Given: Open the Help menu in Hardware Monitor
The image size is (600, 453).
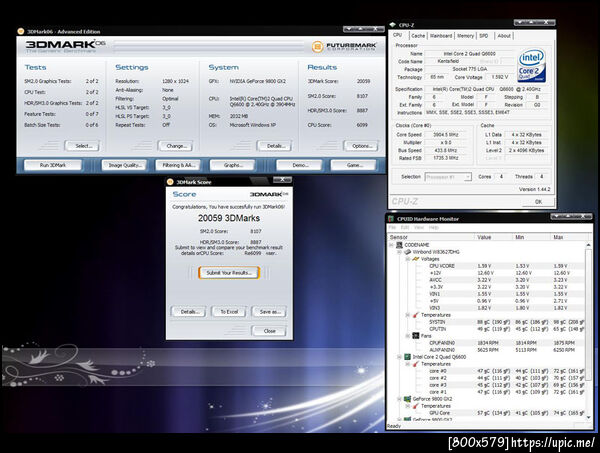Looking at the screenshot, I should (x=434, y=227).
